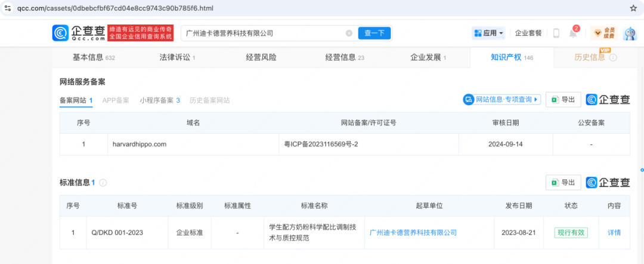Open the notification bell with 2 alerts

click(573, 33)
